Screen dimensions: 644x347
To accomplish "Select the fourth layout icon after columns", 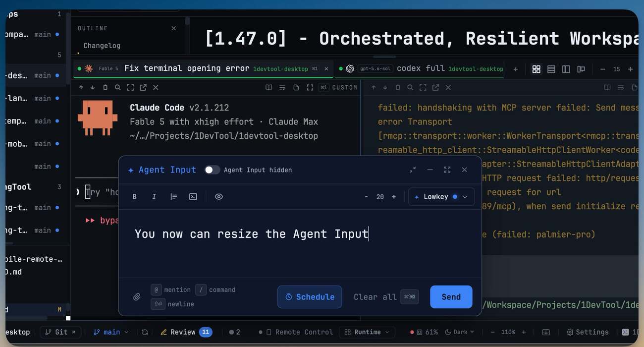I will 581,69.
